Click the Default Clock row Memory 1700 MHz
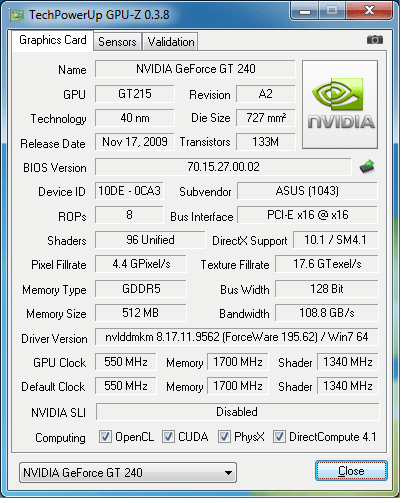Image resolution: width=401 pixels, height=503 pixels. point(238,386)
